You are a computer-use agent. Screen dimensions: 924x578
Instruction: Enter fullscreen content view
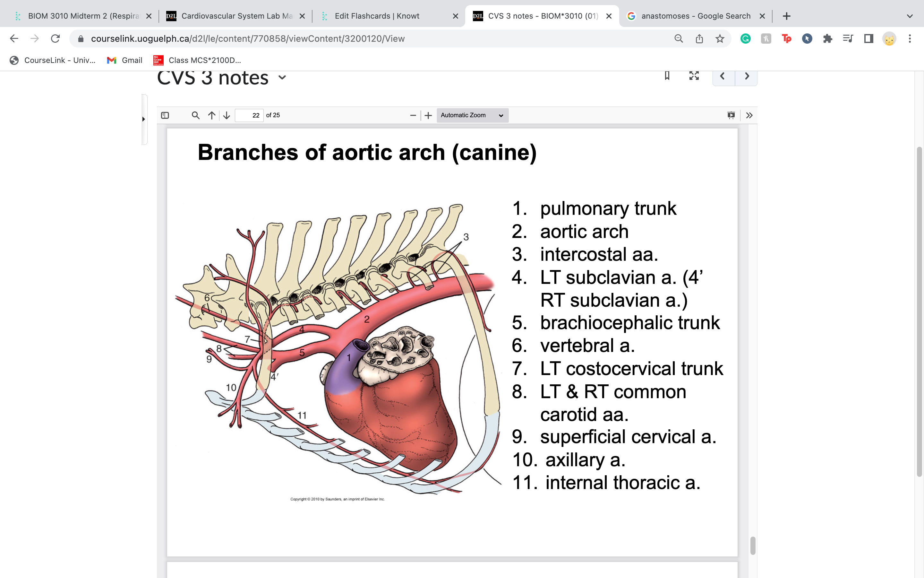[694, 76]
